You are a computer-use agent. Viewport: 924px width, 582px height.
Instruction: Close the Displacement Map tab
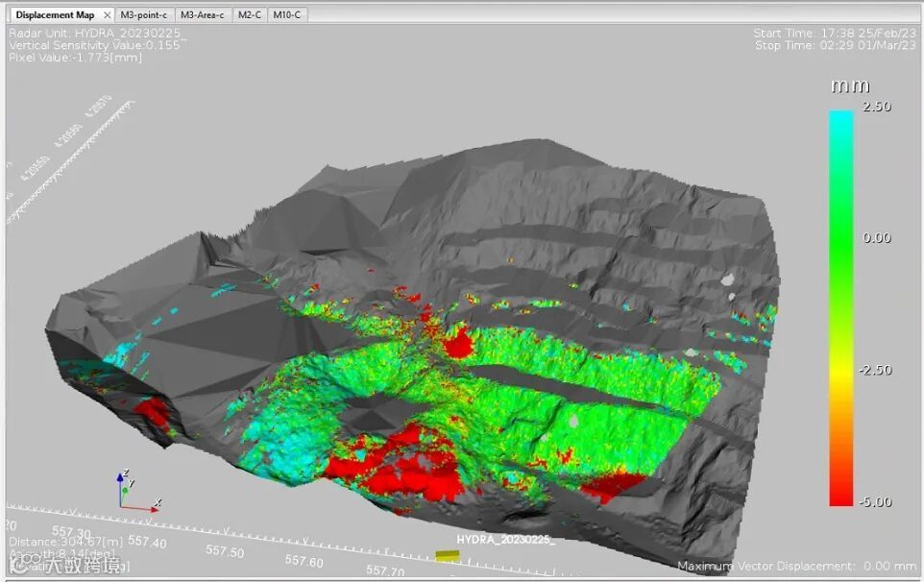pos(108,15)
